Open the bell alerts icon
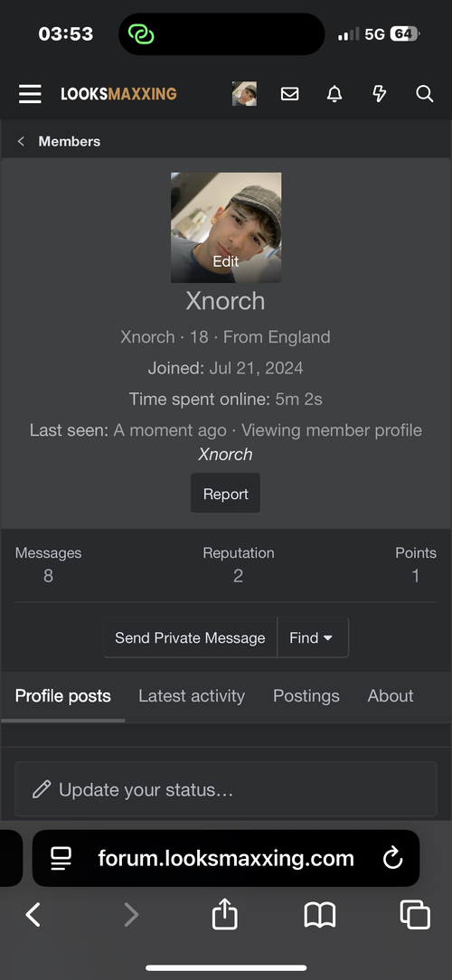Image resolution: width=452 pixels, height=980 pixels. (x=334, y=94)
